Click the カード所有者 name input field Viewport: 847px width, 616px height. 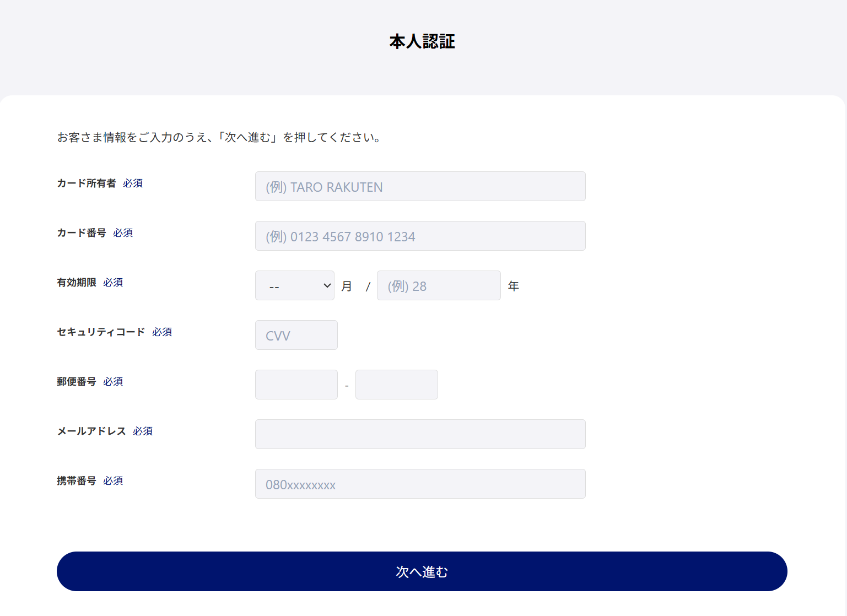click(x=420, y=186)
